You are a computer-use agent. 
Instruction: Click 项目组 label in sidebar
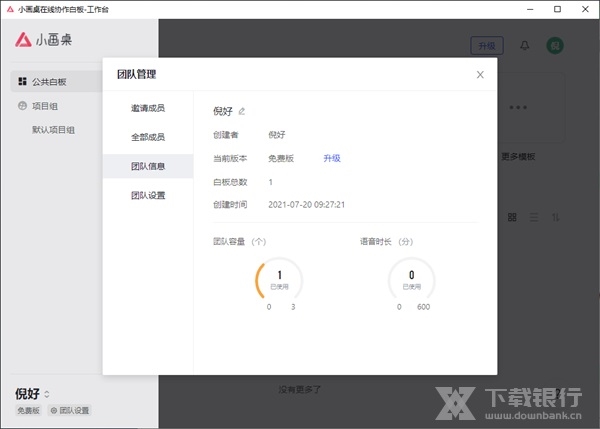(x=45, y=106)
